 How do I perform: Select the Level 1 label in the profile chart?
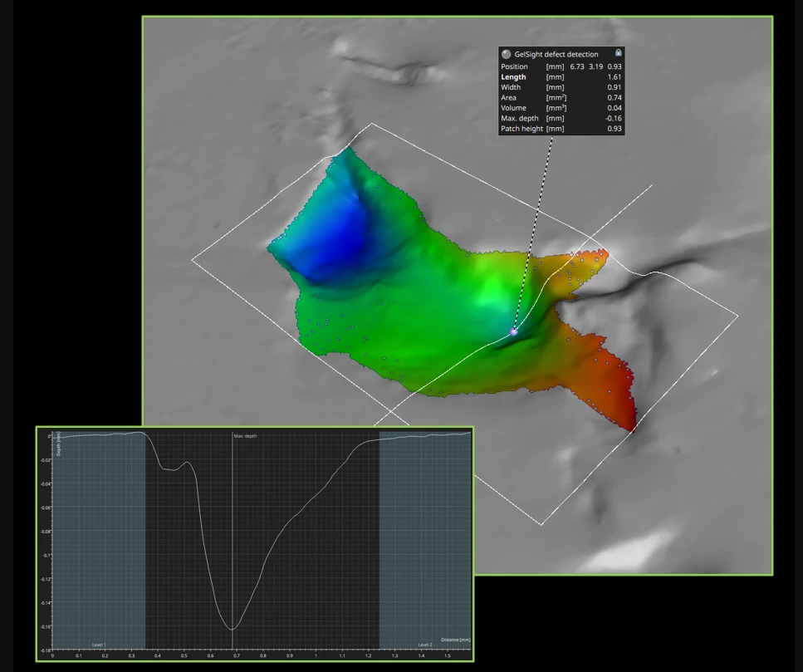click(99, 645)
